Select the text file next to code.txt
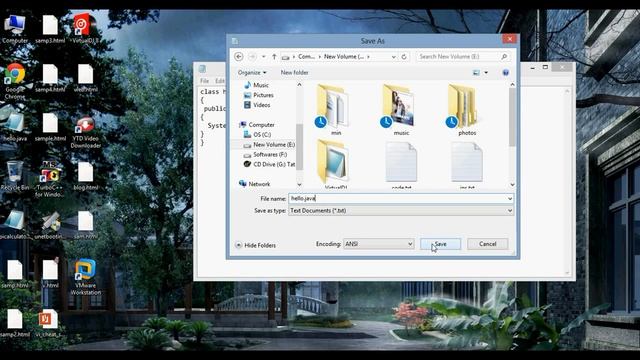The image size is (640, 360). point(467,164)
